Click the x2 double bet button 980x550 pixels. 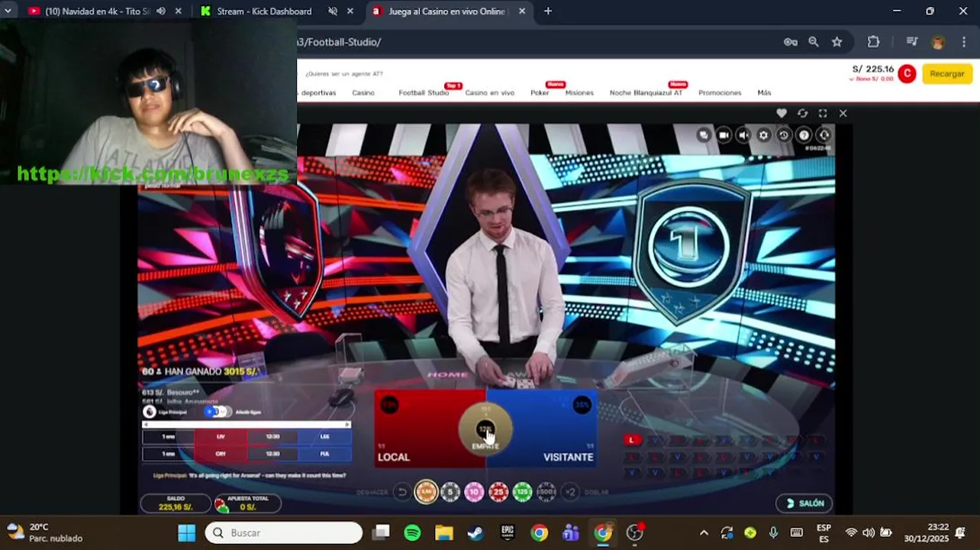pos(570,492)
